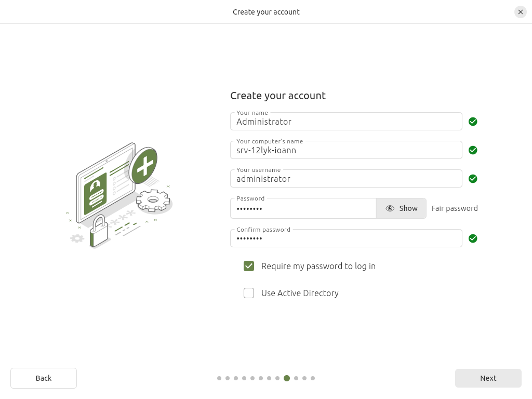The image size is (532, 399).
Task: Disable Require my password to log in
Action: tap(249, 266)
